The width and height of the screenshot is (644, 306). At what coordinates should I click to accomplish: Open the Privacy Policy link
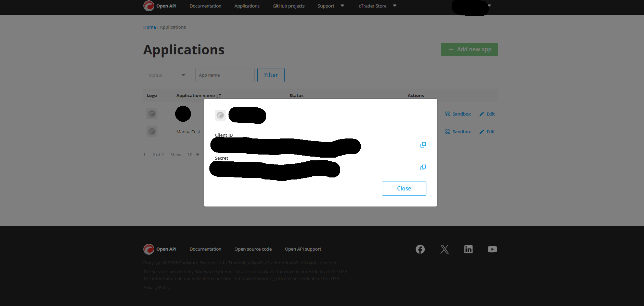point(157,288)
